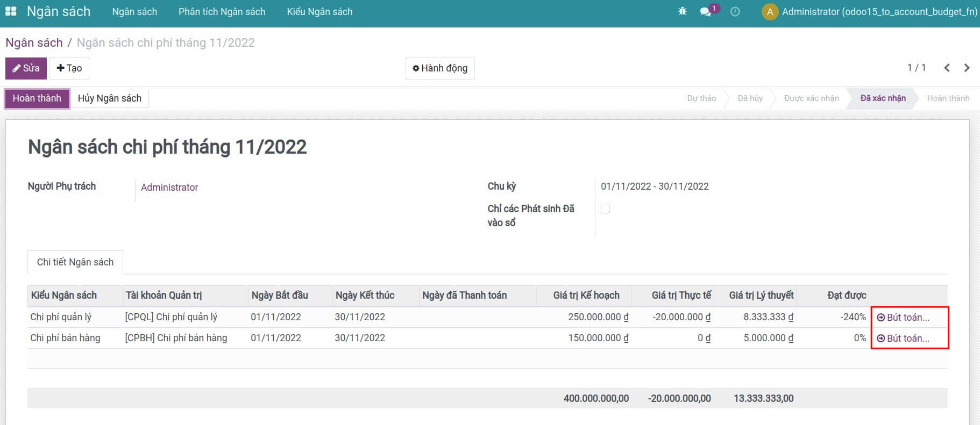Viewport: 980px width, 425px height.
Task: Follow the Administrator responsible person link
Action: [169, 188]
